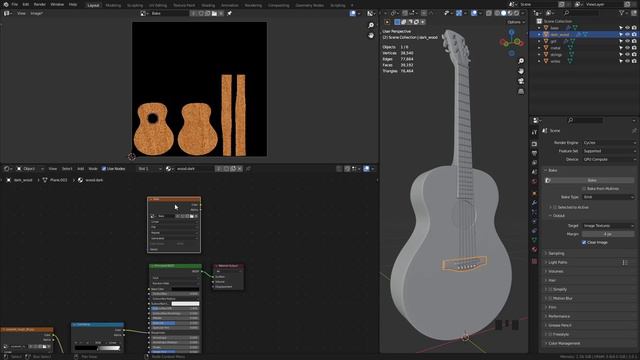
Task: Open the Render menu in top bar
Action: point(40,4)
